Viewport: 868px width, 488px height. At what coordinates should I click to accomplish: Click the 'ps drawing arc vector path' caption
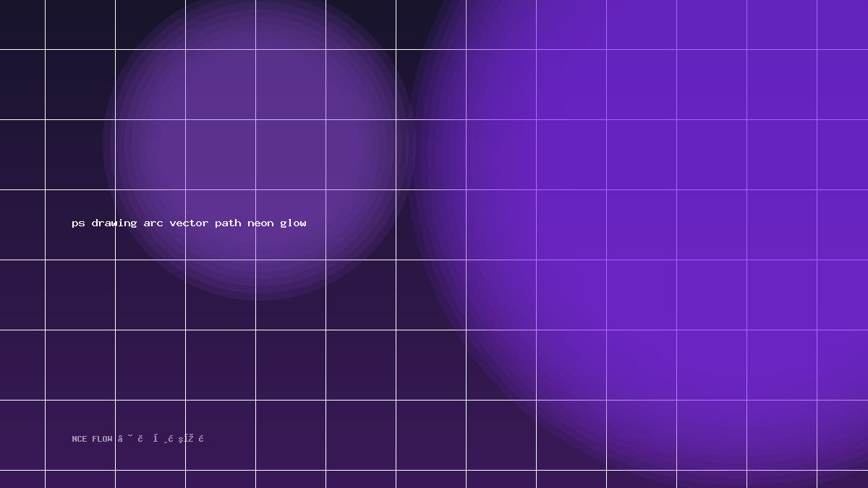tap(157, 223)
